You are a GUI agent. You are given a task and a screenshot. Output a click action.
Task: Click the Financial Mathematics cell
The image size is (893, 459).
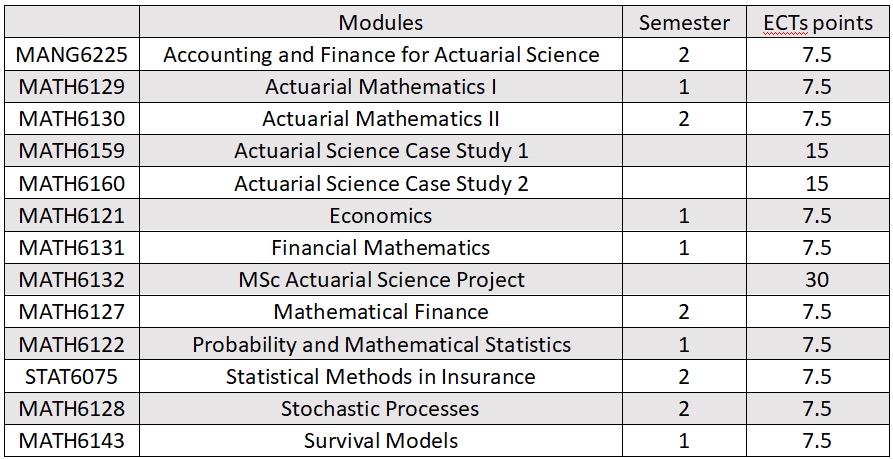pyautogui.click(x=380, y=247)
